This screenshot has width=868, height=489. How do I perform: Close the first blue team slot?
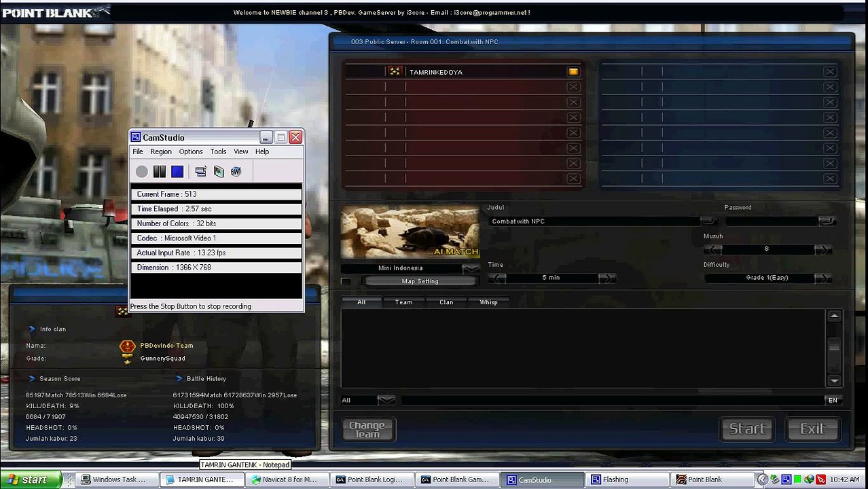829,72
